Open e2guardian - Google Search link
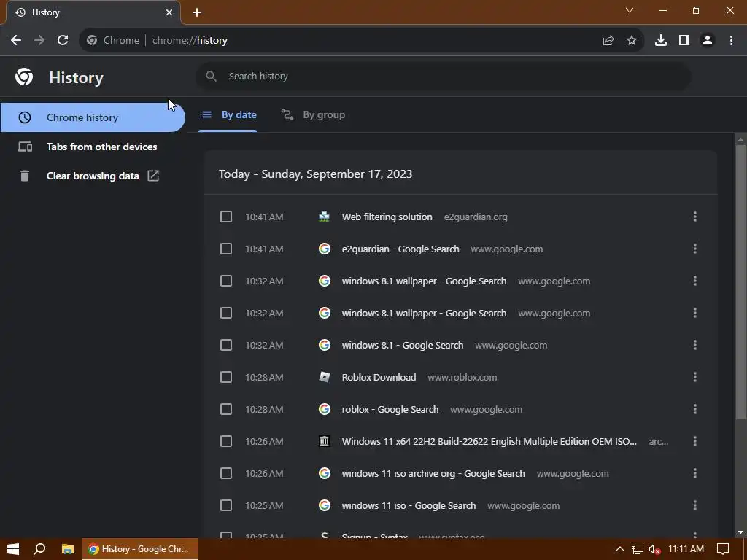 pyautogui.click(x=400, y=249)
